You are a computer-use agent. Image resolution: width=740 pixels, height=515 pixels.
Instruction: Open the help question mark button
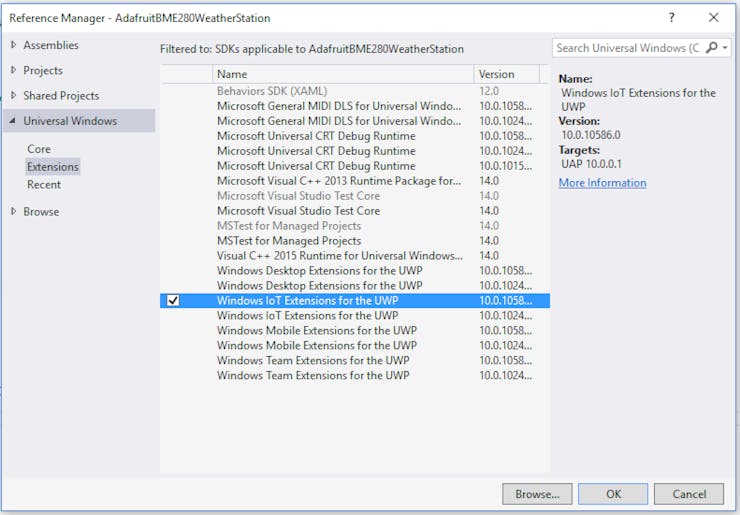pyautogui.click(x=672, y=18)
